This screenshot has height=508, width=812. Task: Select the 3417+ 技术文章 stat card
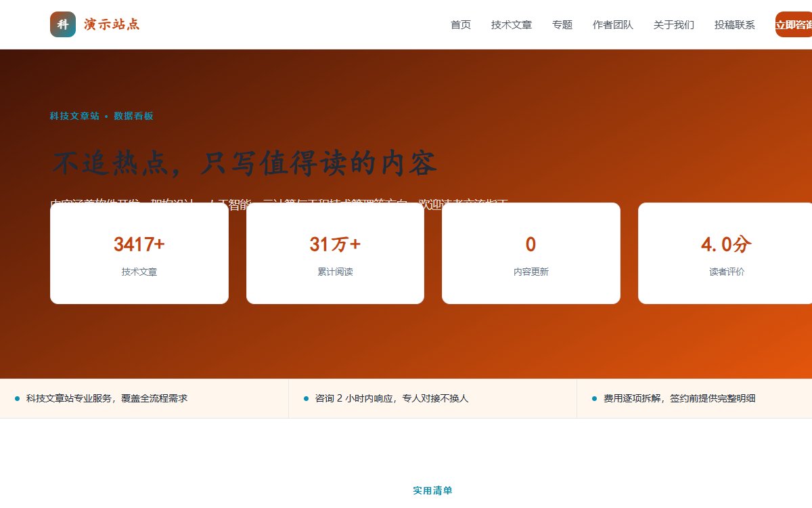[x=139, y=253]
